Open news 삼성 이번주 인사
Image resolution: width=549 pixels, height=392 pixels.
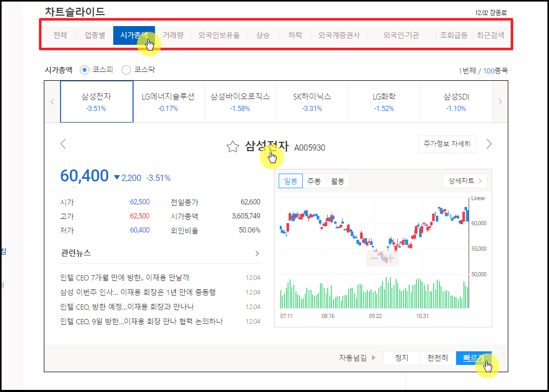coord(138,292)
